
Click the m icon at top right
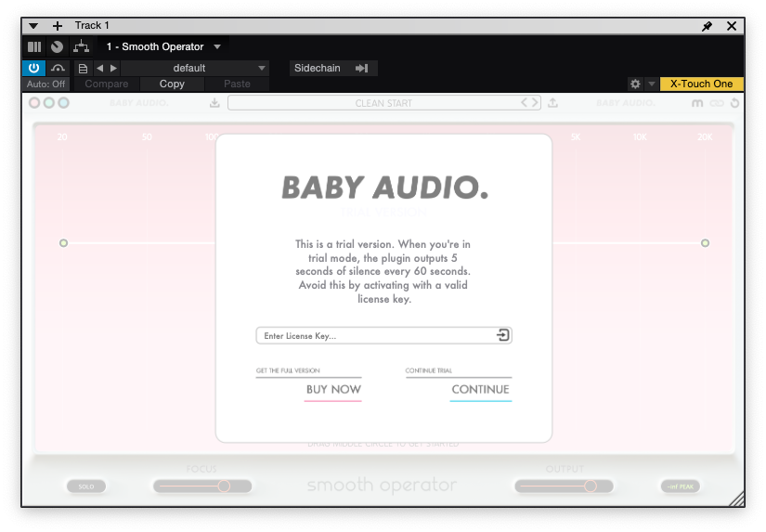[697, 103]
